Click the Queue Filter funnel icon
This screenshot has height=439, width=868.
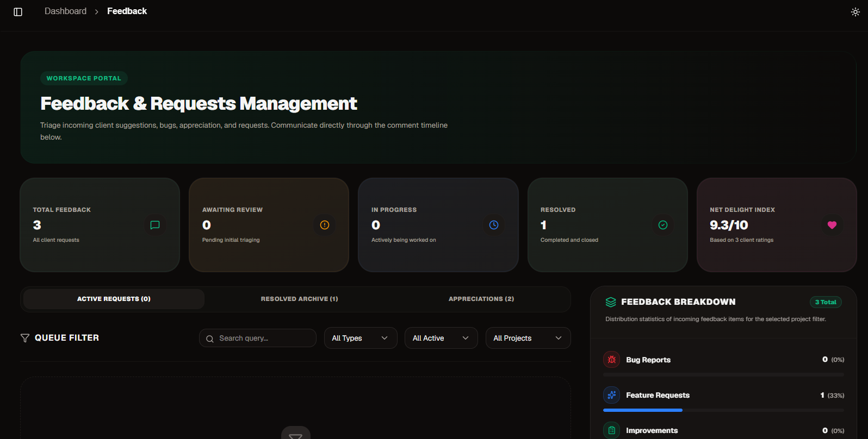pyautogui.click(x=25, y=338)
